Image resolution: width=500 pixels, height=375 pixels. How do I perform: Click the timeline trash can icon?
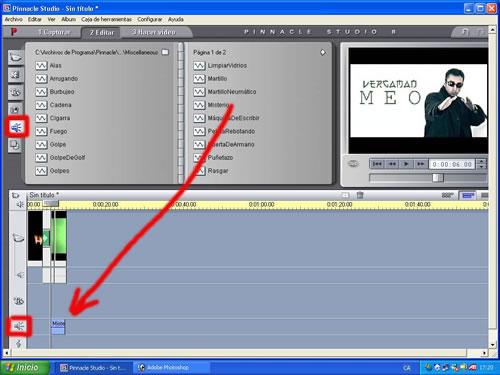(360, 195)
